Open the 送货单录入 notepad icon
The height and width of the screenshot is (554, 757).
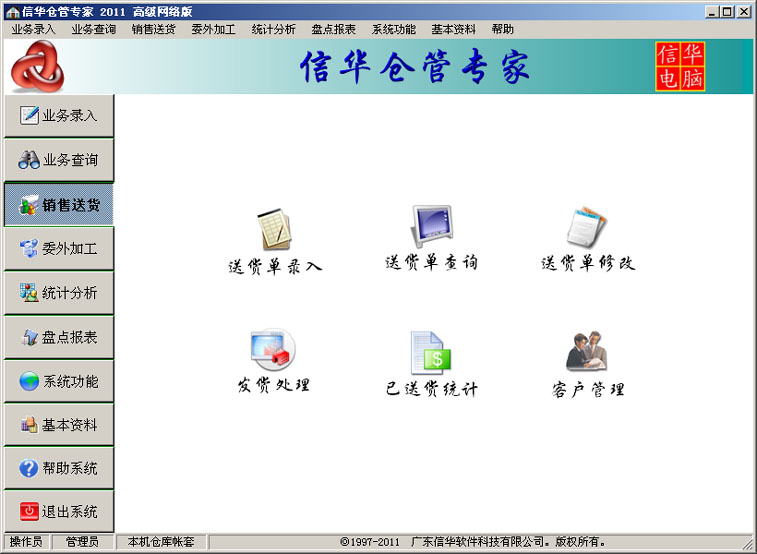pos(274,229)
